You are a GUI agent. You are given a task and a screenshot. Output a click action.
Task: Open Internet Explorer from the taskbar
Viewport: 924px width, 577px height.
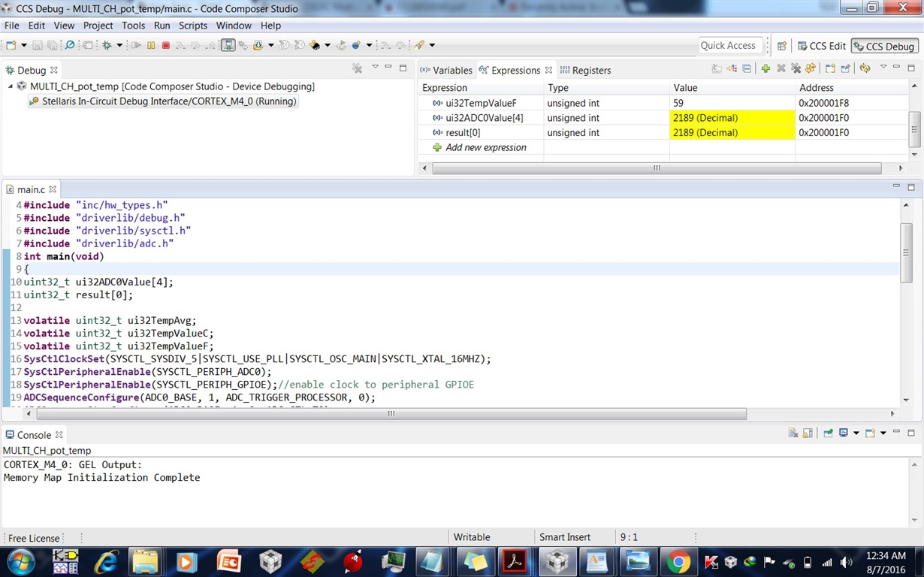point(106,562)
